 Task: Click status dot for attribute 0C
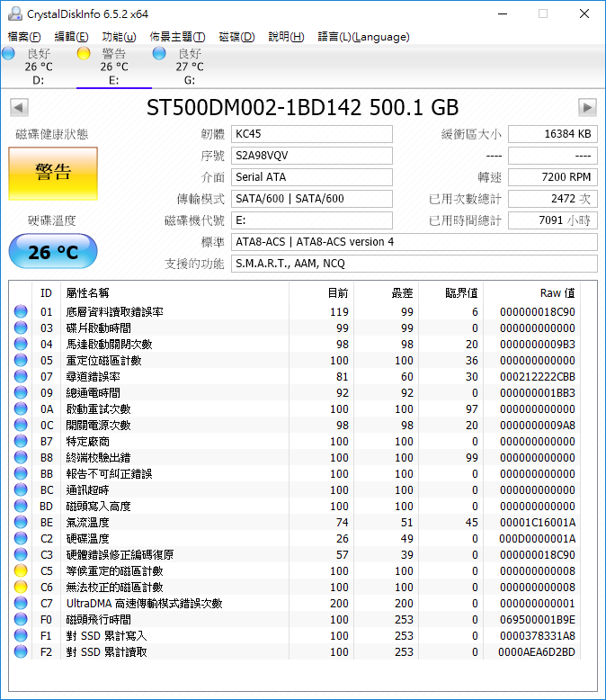point(21,425)
